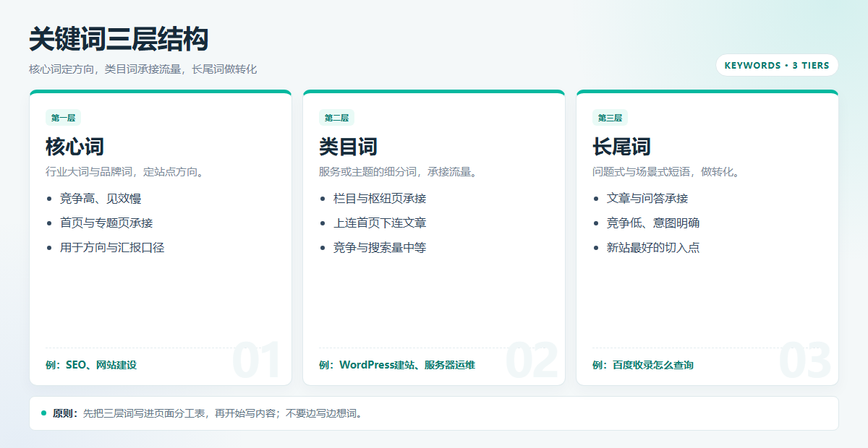The width and height of the screenshot is (868, 448).
Task: Click the KEYWORDS • 3 TIERS badge
Action: click(x=777, y=65)
